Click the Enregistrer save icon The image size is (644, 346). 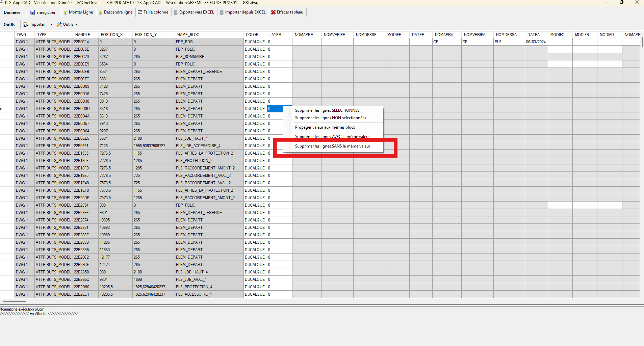coord(33,12)
